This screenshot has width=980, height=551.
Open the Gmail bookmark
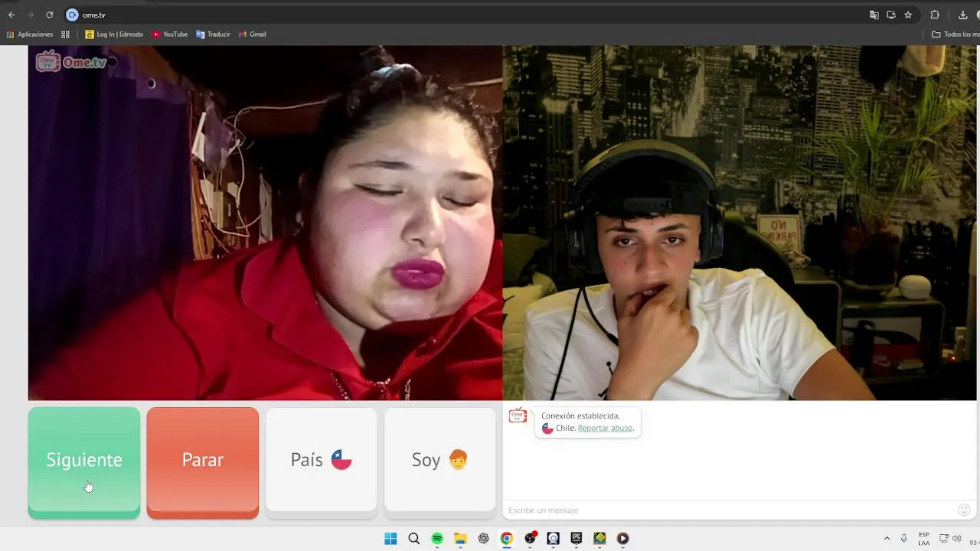tap(253, 34)
